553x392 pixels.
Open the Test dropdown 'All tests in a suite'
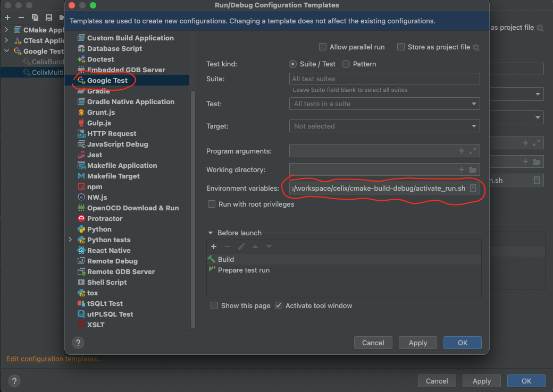384,104
